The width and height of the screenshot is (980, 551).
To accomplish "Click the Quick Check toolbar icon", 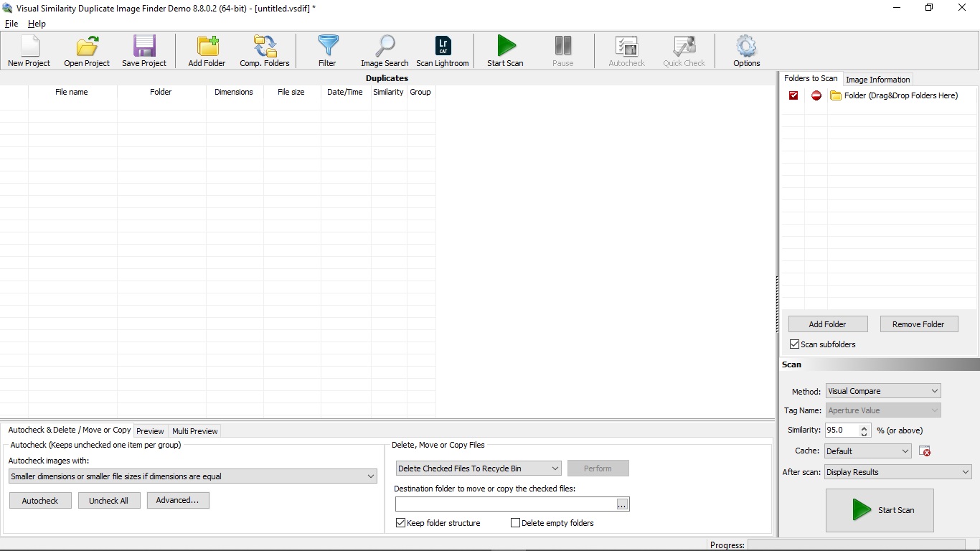I will [684, 46].
